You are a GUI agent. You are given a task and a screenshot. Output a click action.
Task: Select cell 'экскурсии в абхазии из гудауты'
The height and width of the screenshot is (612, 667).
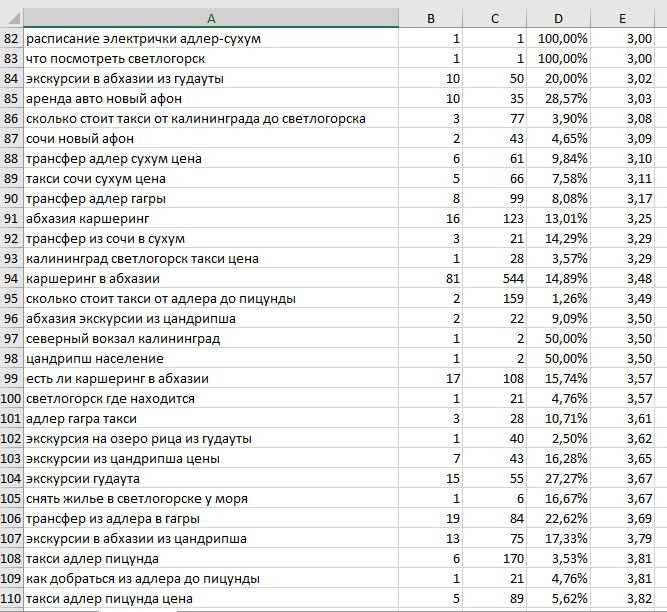(x=211, y=78)
